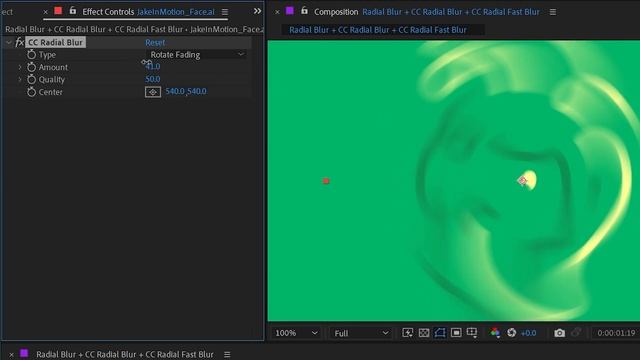Toggle the Center property stopwatch
This screenshot has width=640, height=360.
point(31,92)
